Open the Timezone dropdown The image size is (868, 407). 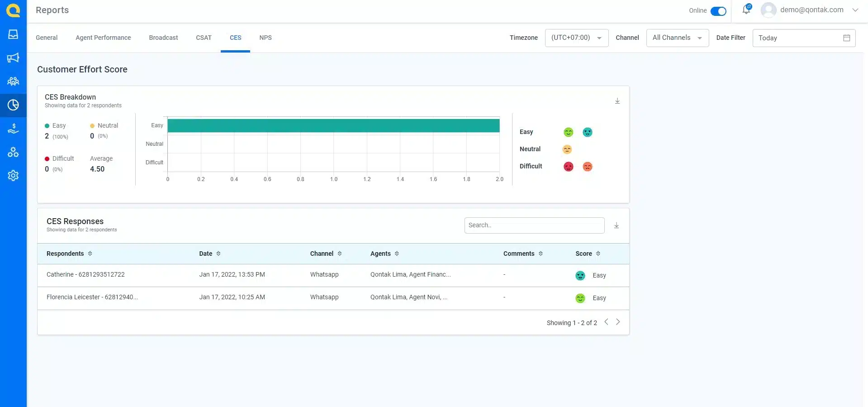point(577,38)
